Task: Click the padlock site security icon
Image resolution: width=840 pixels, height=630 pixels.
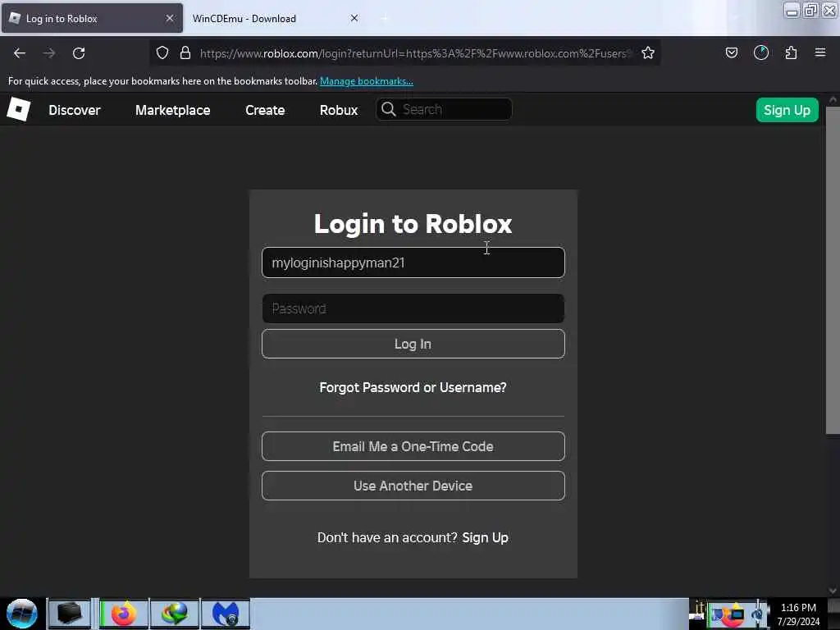Action: tap(185, 53)
